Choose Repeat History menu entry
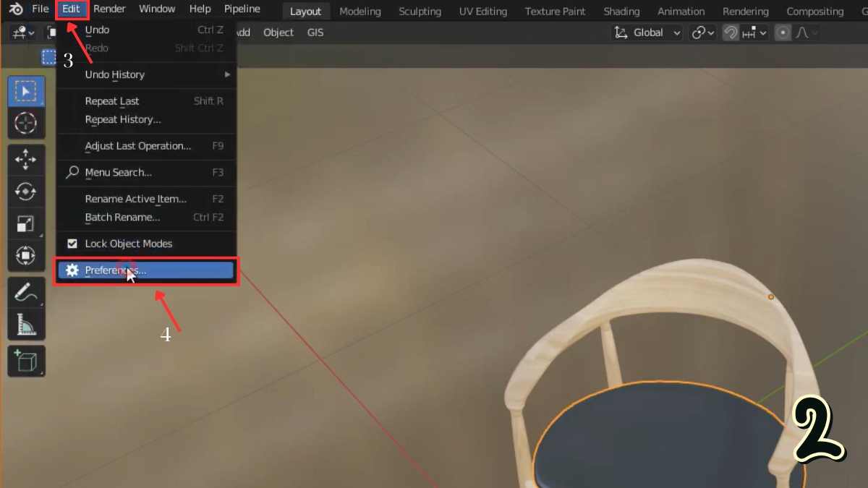The image size is (868, 488). tap(145, 119)
